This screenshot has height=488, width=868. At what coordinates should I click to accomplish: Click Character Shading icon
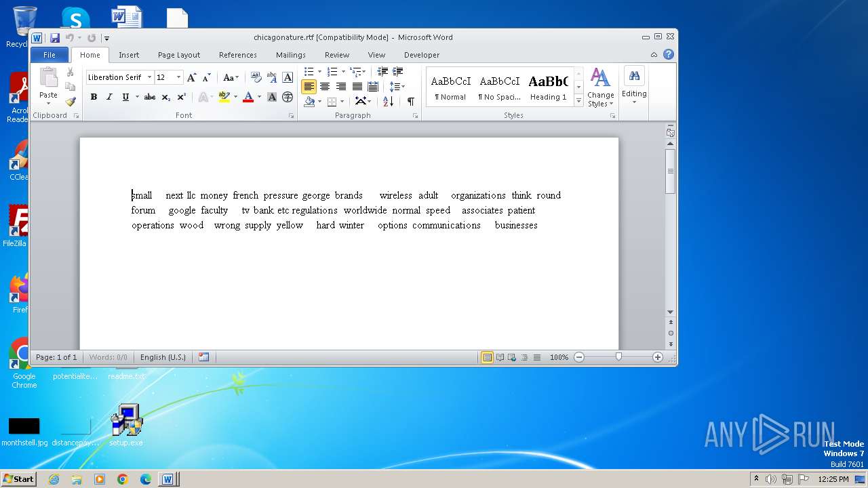point(272,97)
